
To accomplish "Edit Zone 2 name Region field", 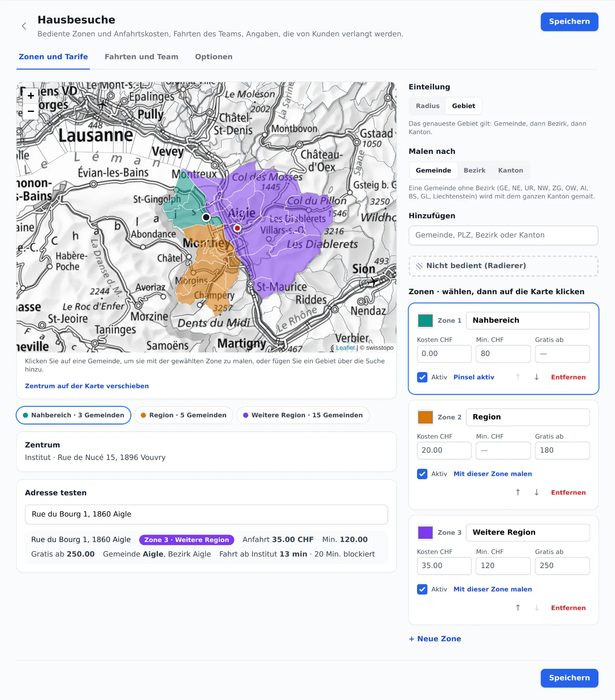I will pos(528,417).
